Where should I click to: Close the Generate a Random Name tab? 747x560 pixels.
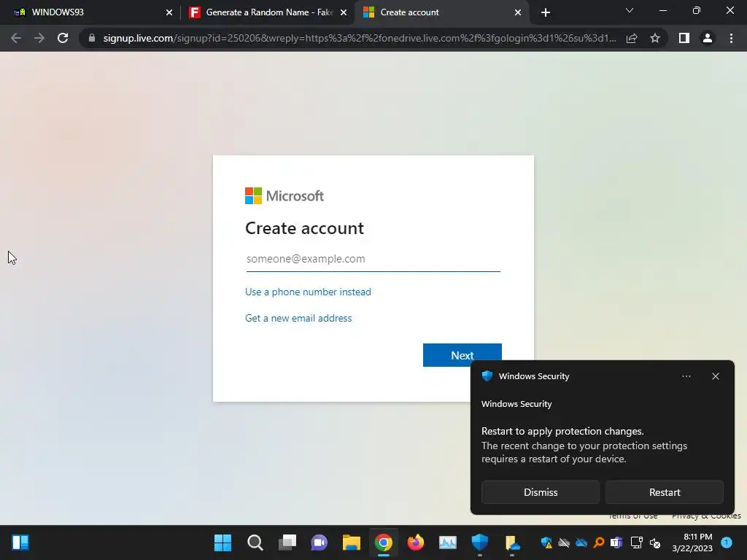click(344, 13)
